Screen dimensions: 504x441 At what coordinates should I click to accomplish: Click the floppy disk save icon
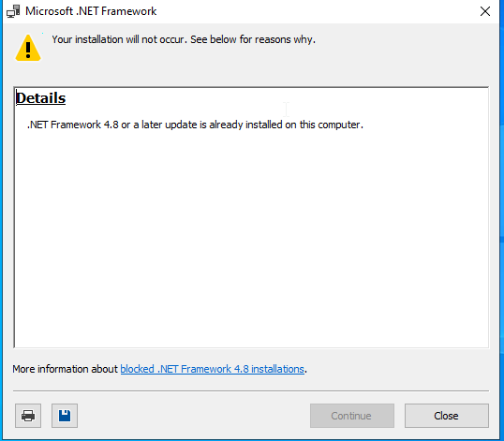coord(65,416)
